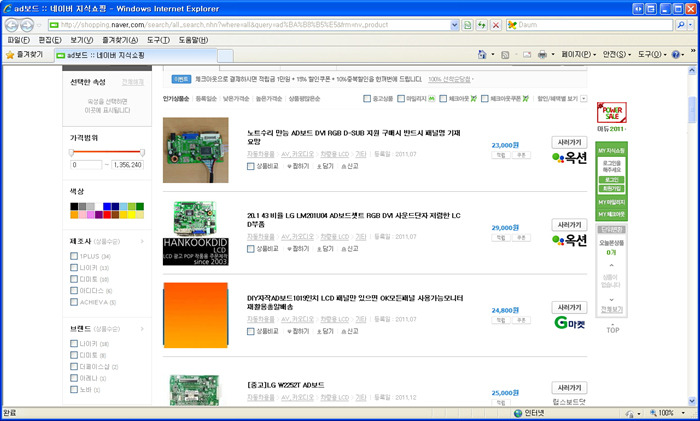Image resolution: width=700 pixels, height=421 pixels.
Task: Select the black color swatch
Action: [x=74, y=206]
